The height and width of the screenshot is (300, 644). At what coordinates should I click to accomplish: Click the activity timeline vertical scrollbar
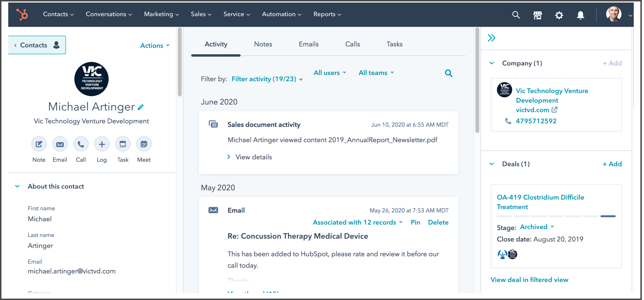click(477, 80)
